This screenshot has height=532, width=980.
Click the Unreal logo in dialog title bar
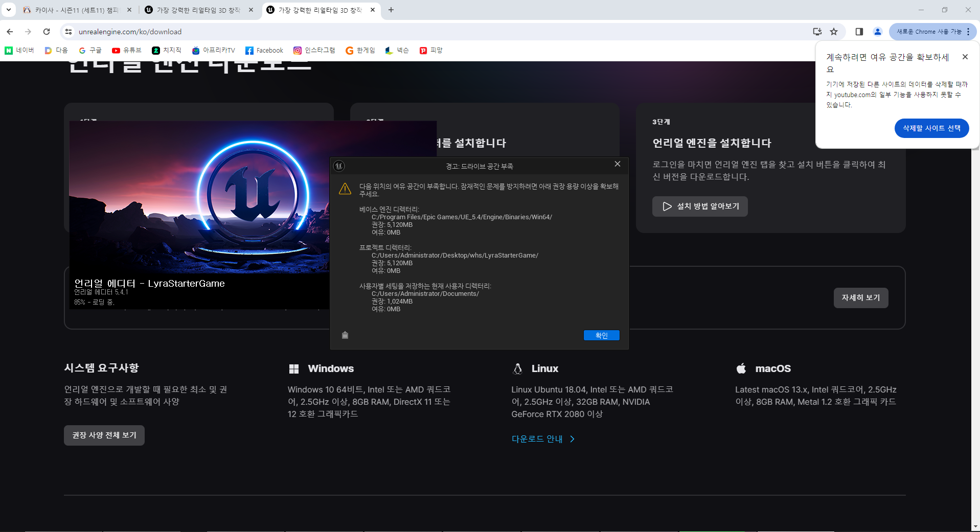tap(339, 166)
